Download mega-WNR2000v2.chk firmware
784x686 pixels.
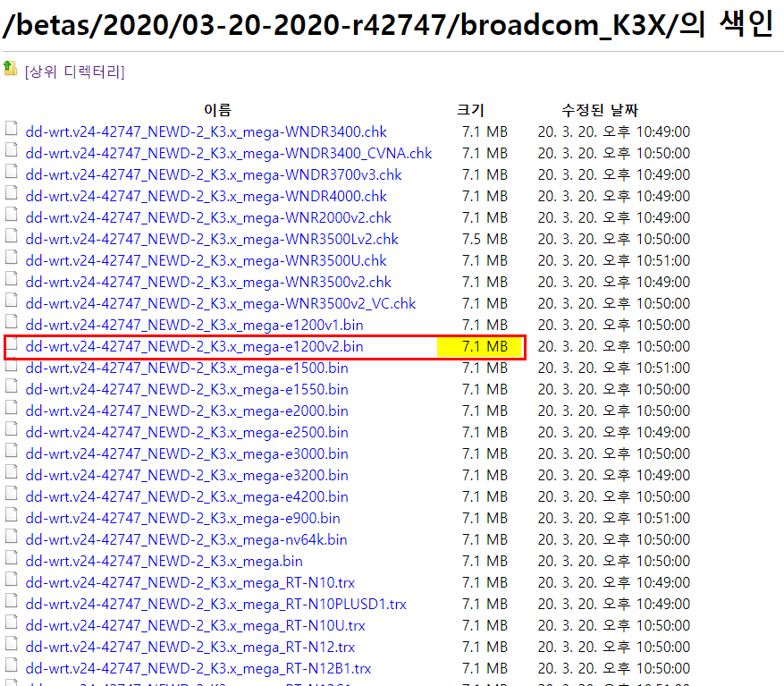208,218
